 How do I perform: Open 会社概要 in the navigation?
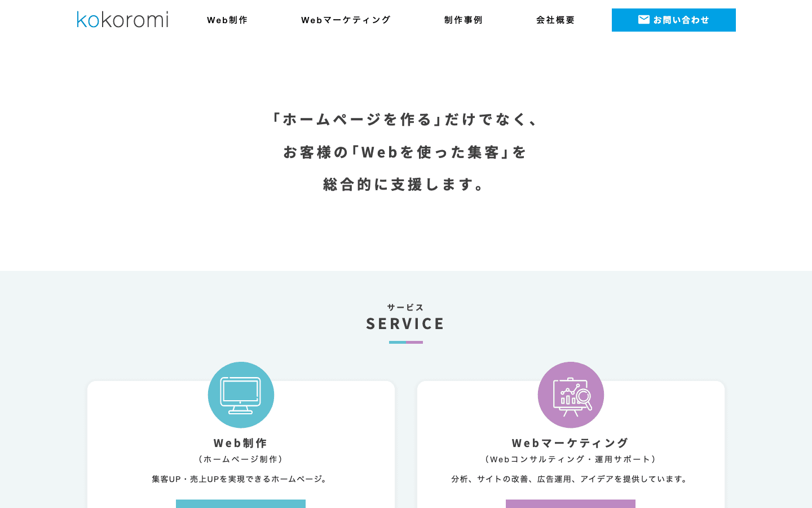coord(555,20)
